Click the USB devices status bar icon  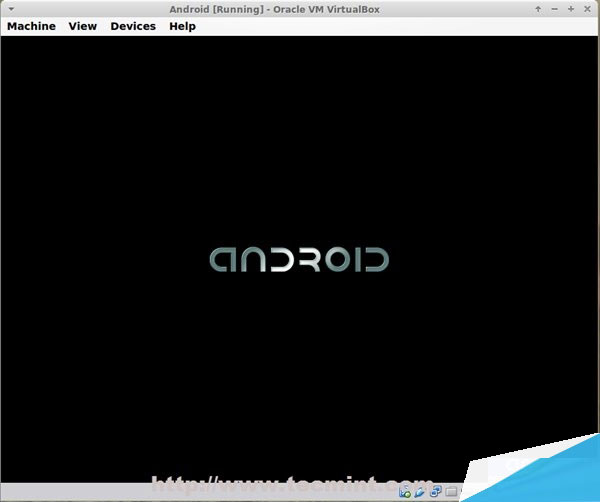point(419,492)
